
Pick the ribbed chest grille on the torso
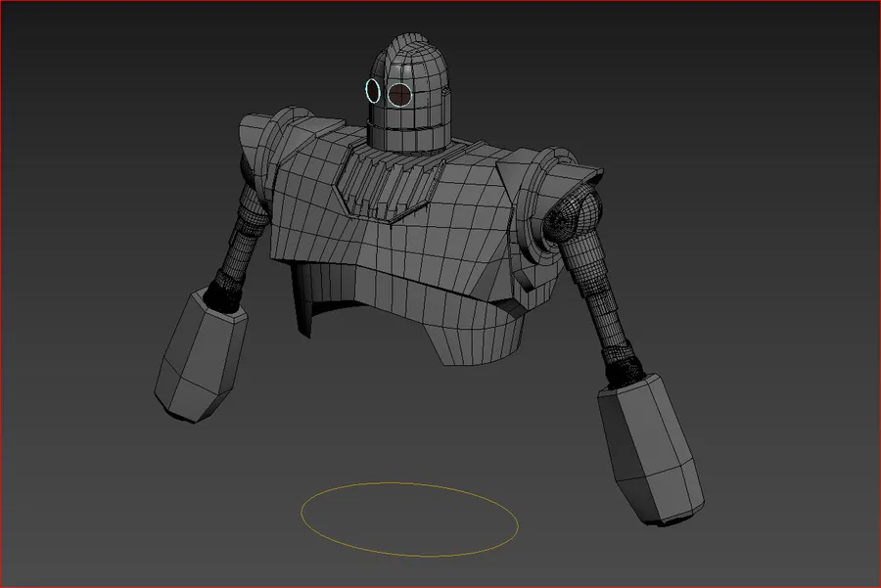(388, 183)
